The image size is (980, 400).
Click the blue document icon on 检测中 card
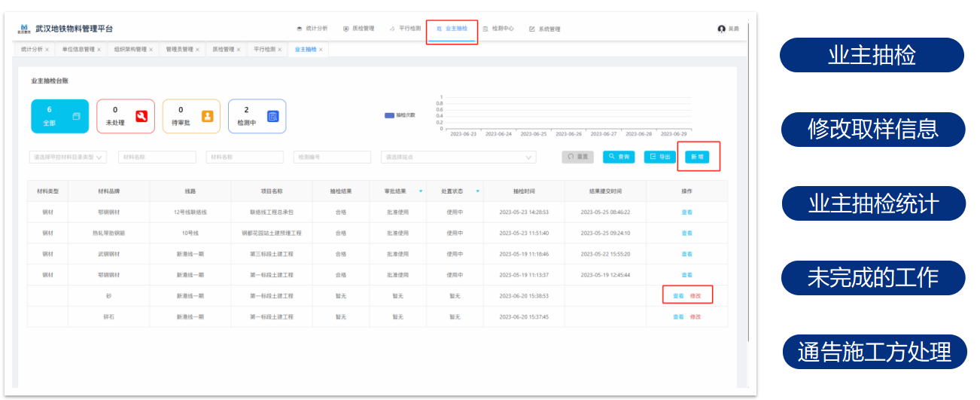tap(272, 117)
